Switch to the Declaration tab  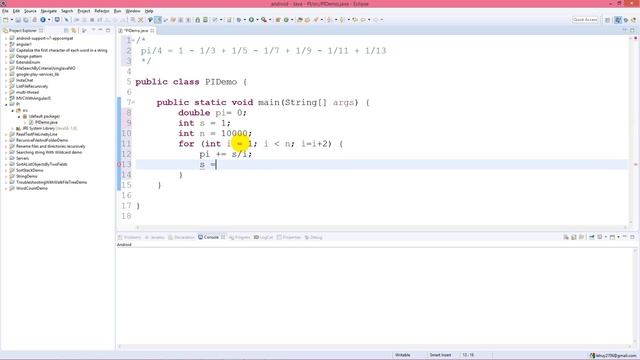pyautogui.click(x=181, y=237)
